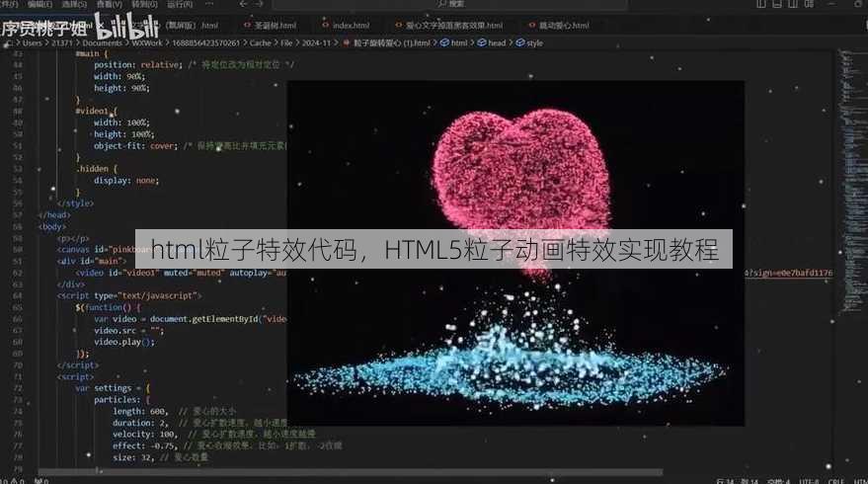This screenshot has height=484, width=868.
Task: Open the 2024-11 breadcrumb segment
Action: (316, 42)
